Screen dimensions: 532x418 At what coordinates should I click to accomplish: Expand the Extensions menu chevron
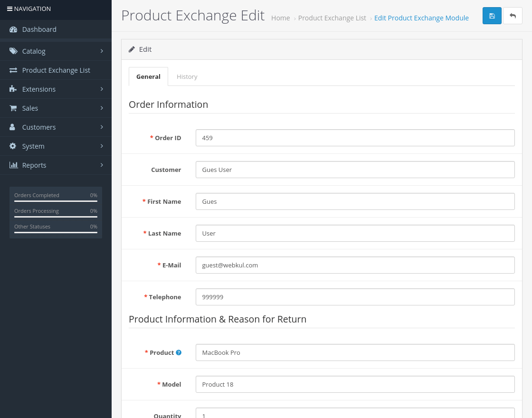[102, 89]
